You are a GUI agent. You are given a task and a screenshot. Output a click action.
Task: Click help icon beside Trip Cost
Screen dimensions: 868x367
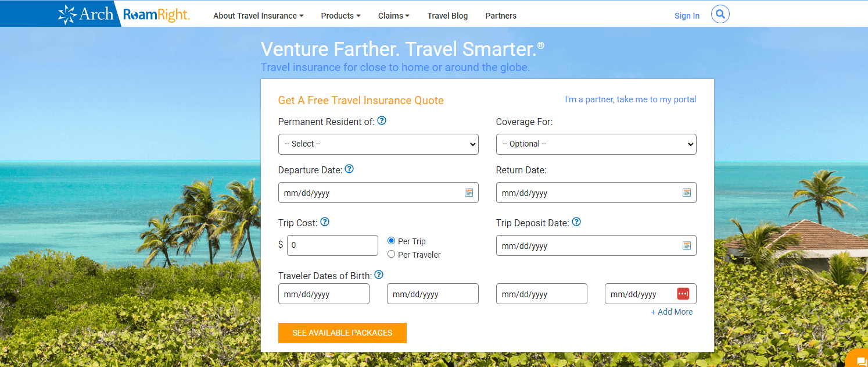[325, 222]
